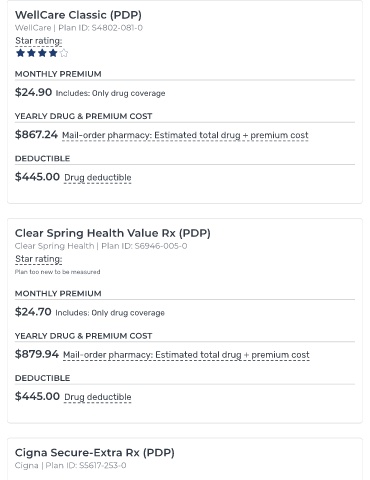Open Drug deductible info for Clear Spring Health
Screen dimensions: 370x480
[x=98, y=397]
